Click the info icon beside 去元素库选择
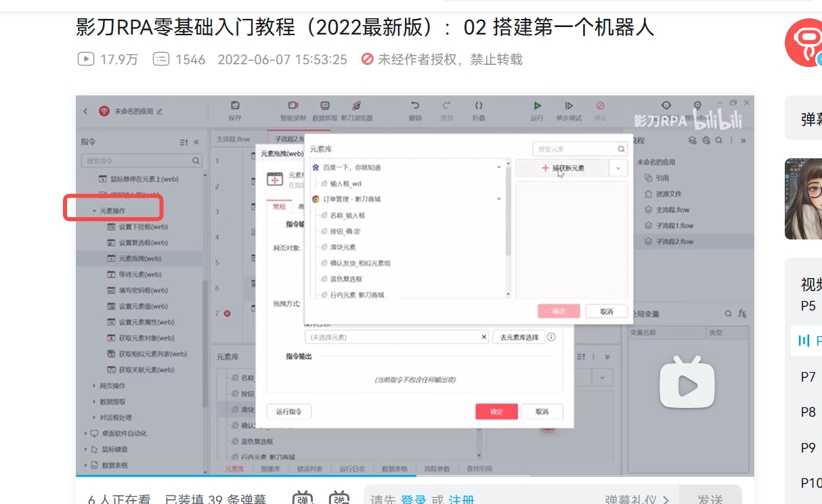This screenshot has height=504, width=822. [551, 336]
